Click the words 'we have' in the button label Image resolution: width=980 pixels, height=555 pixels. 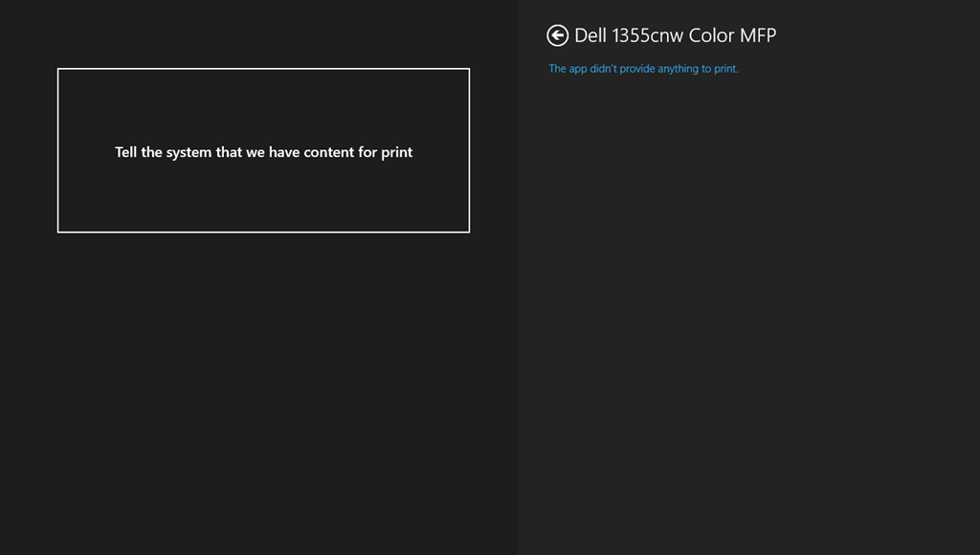click(273, 152)
